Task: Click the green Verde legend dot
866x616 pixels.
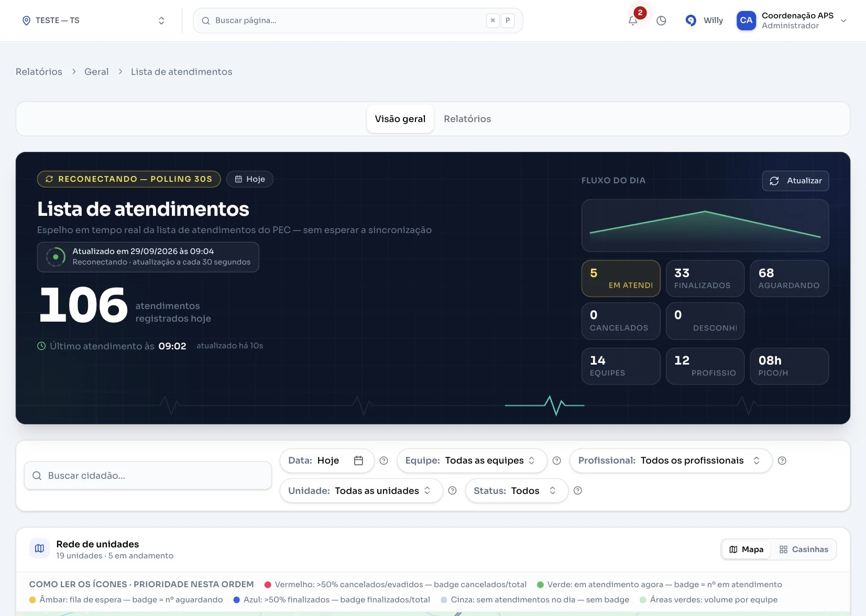Action: tap(540, 585)
